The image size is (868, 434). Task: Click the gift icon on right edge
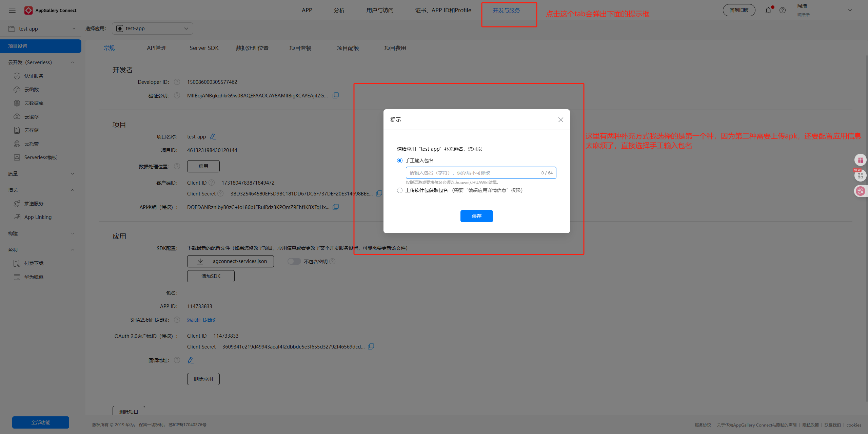point(861,160)
